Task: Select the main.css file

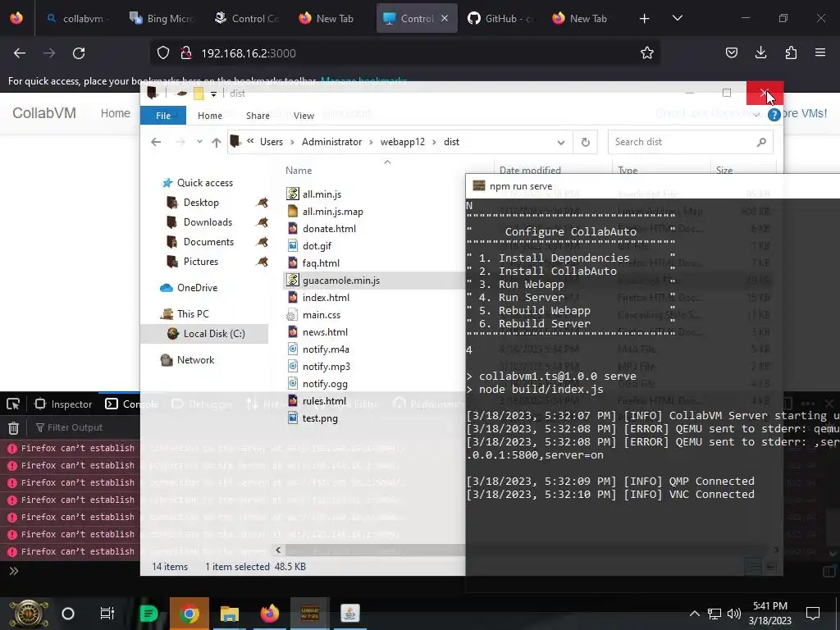Action: (x=322, y=315)
